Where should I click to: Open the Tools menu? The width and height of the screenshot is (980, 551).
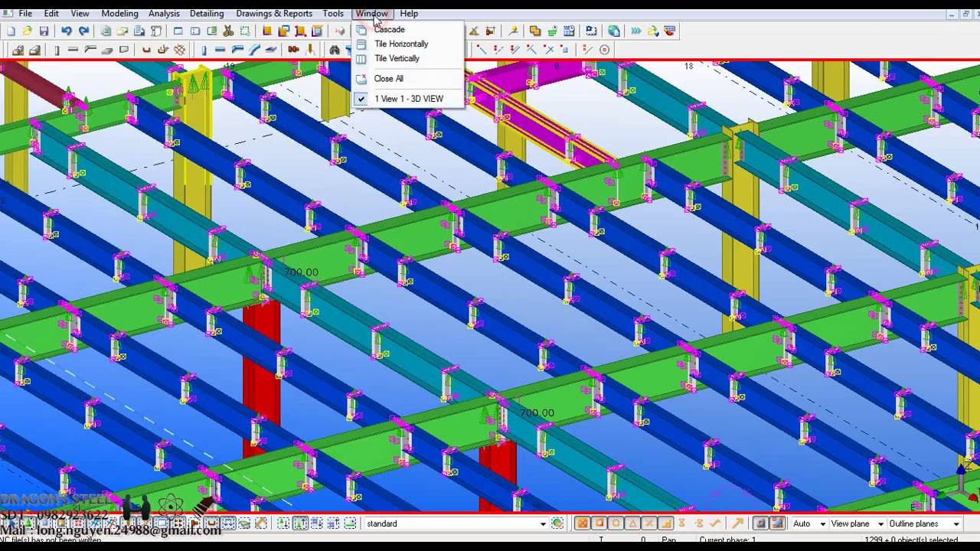tap(333, 13)
